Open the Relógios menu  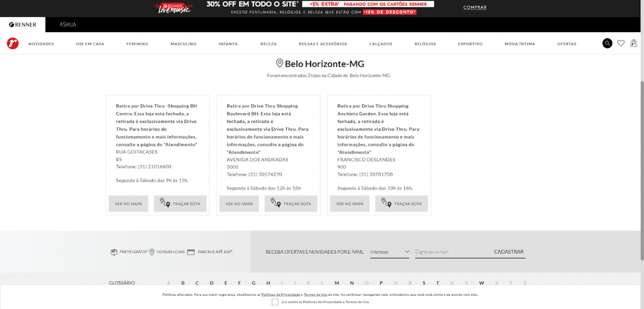click(x=425, y=44)
